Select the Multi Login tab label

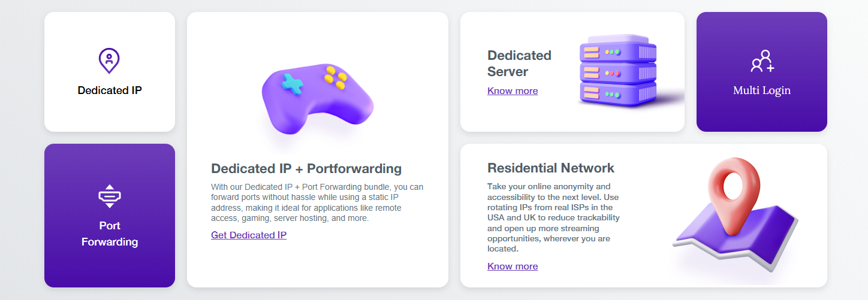pyautogui.click(x=762, y=90)
